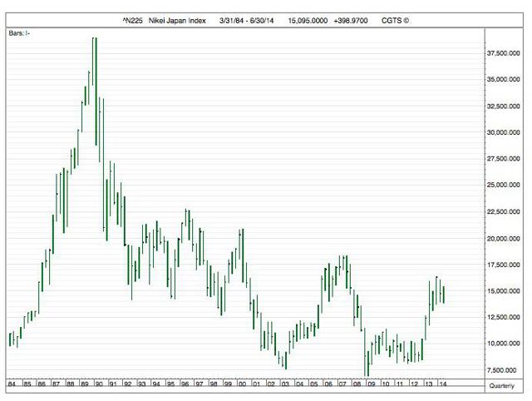Viewport: 532px width, 401px height.
Task: Click the 00 year marker on time axis
Action: click(x=242, y=384)
